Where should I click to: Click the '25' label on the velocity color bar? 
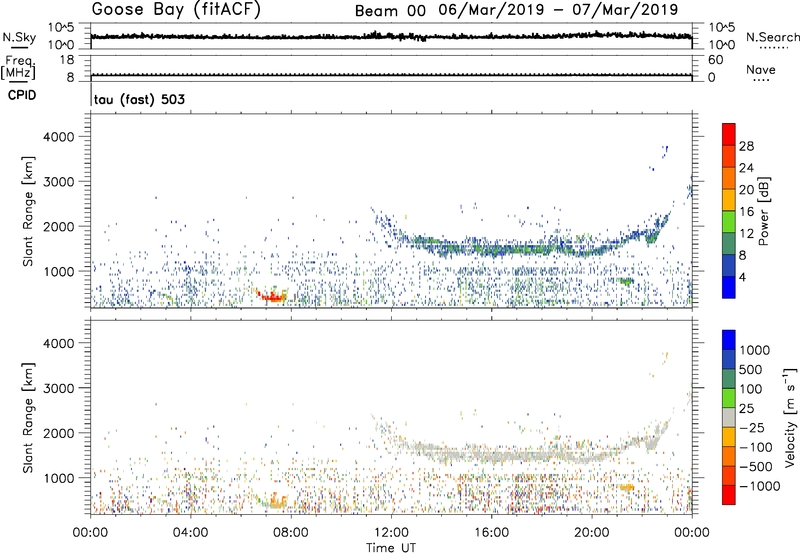pos(747,408)
